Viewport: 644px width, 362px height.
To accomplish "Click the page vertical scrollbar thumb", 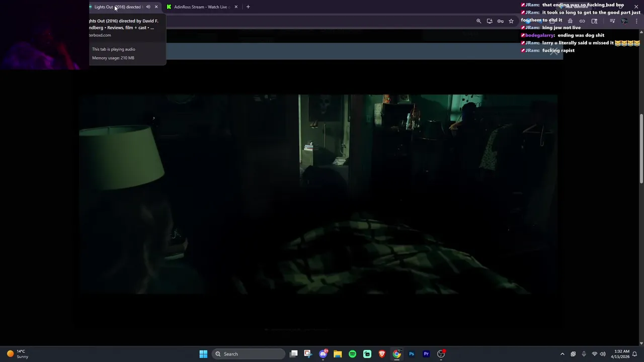I will click(641, 149).
